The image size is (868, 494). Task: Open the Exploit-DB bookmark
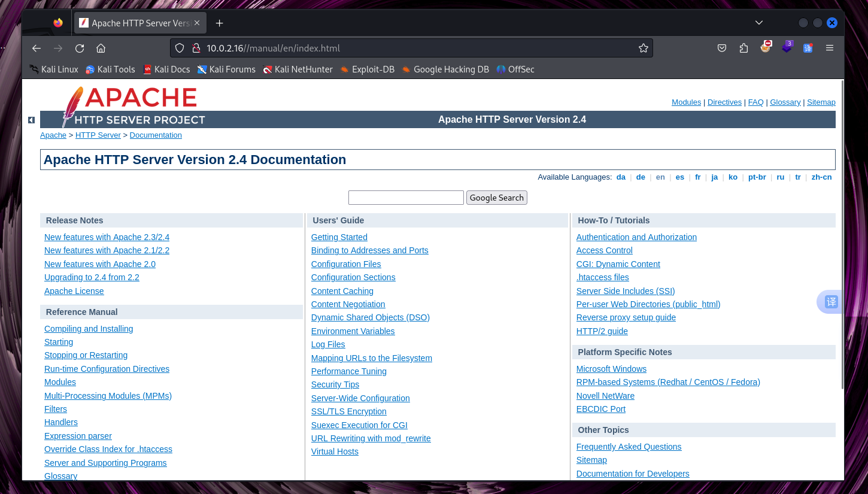367,69
